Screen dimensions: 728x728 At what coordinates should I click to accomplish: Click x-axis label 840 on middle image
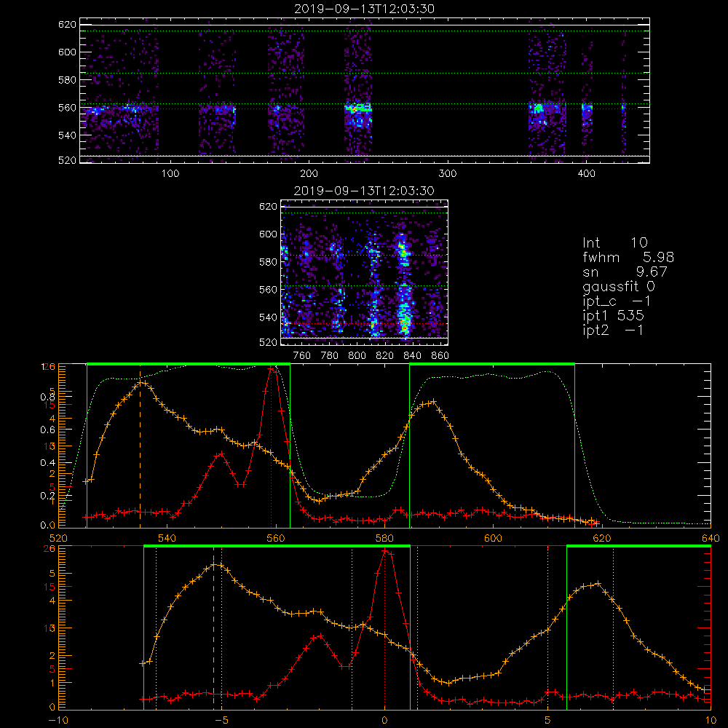pos(412,356)
